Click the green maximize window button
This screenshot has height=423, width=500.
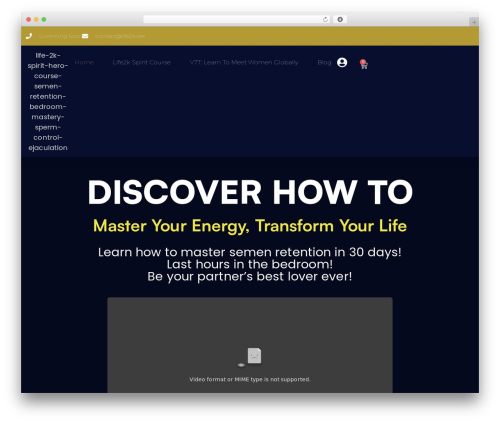44,19
